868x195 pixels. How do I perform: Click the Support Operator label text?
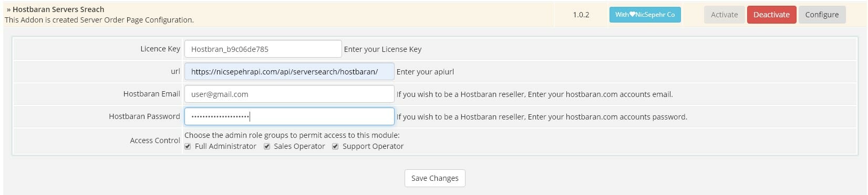click(373, 147)
